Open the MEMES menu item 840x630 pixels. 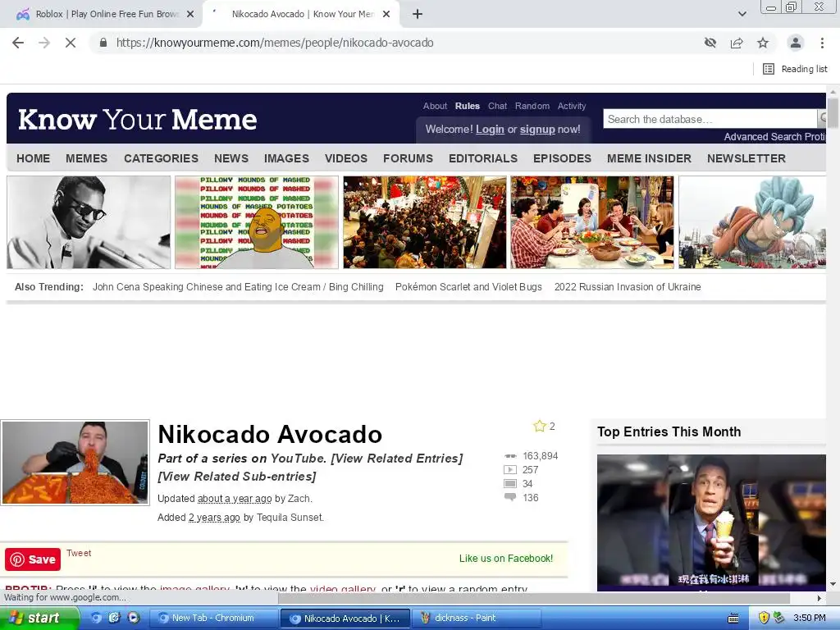pos(86,158)
